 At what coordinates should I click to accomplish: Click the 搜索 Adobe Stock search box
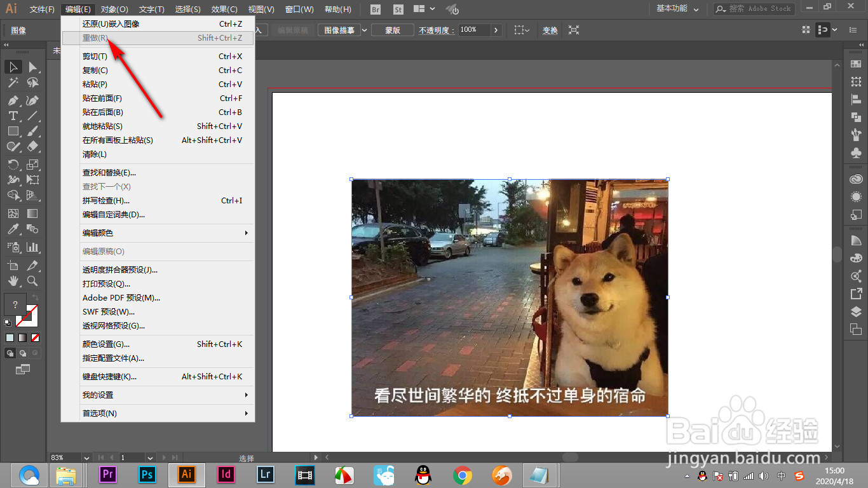pyautogui.click(x=754, y=9)
